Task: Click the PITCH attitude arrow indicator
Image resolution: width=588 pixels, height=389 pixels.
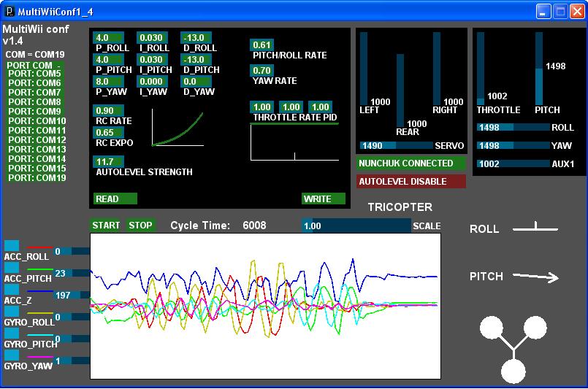Action: pos(536,277)
